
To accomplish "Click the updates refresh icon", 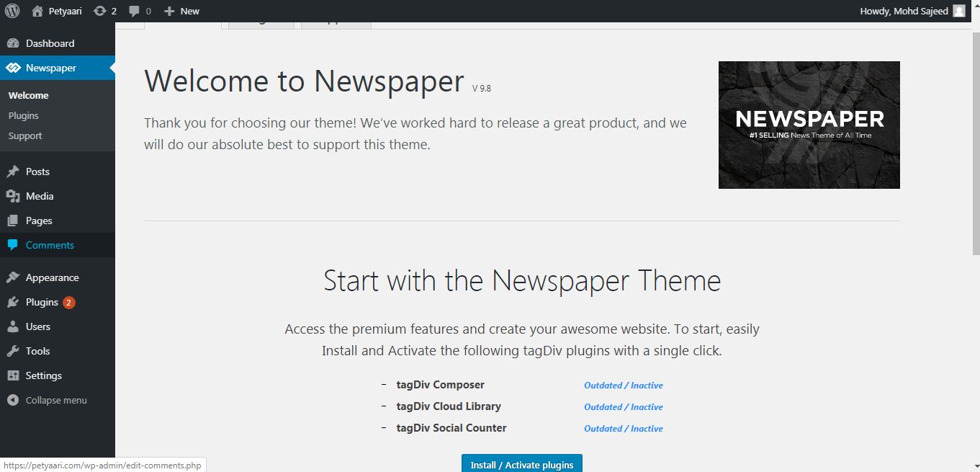I will [99, 11].
